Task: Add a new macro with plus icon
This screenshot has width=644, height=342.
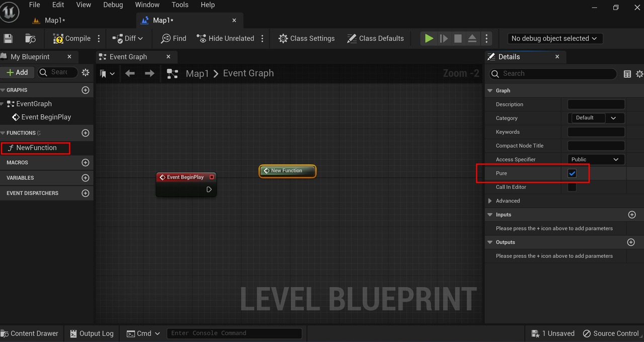Action: pos(86,163)
